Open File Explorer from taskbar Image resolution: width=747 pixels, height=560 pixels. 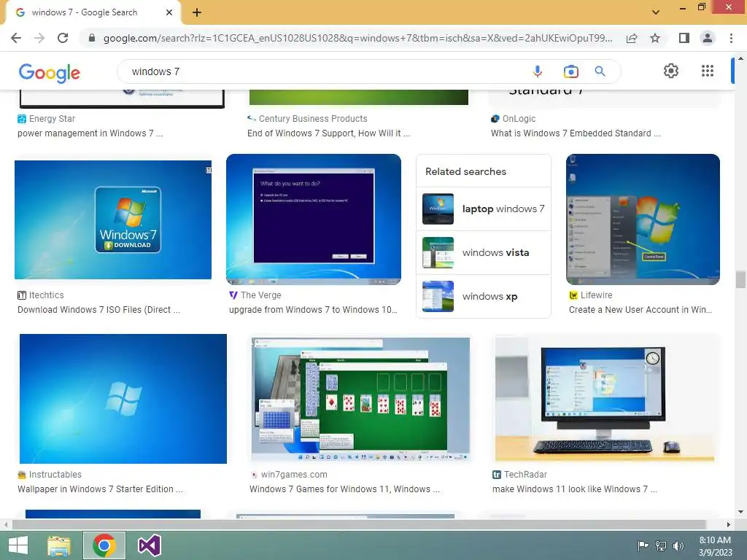pos(59,545)
